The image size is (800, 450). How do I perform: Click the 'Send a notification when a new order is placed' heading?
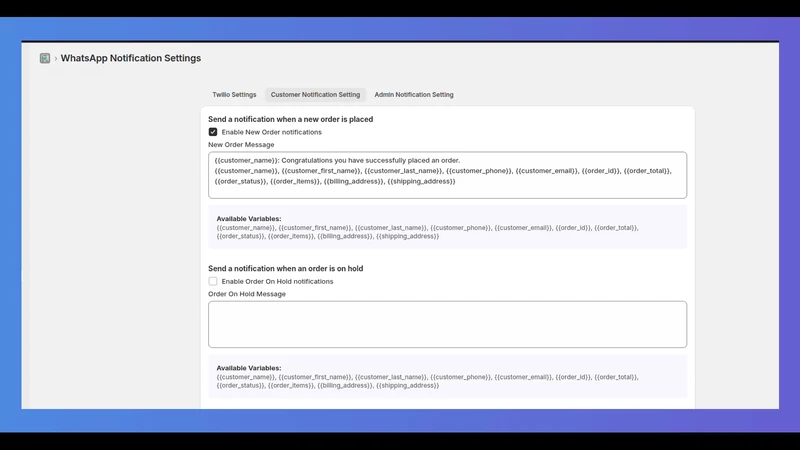coord(290,119)
